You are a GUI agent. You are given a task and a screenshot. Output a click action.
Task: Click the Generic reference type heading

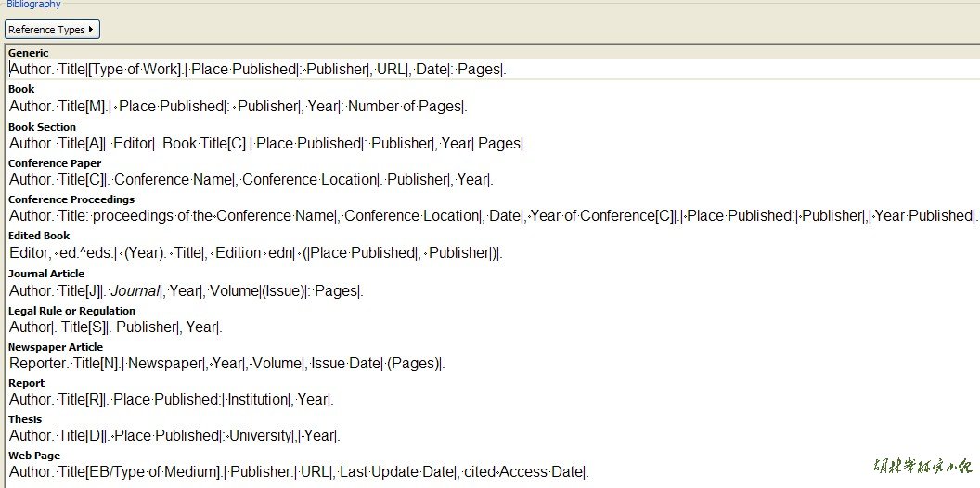pyautogui.click(x=28, y=53)
